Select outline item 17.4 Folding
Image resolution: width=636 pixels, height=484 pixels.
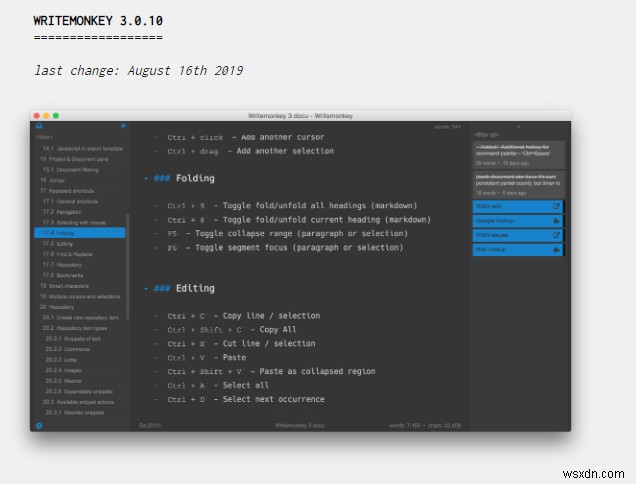tap(80, 233)
